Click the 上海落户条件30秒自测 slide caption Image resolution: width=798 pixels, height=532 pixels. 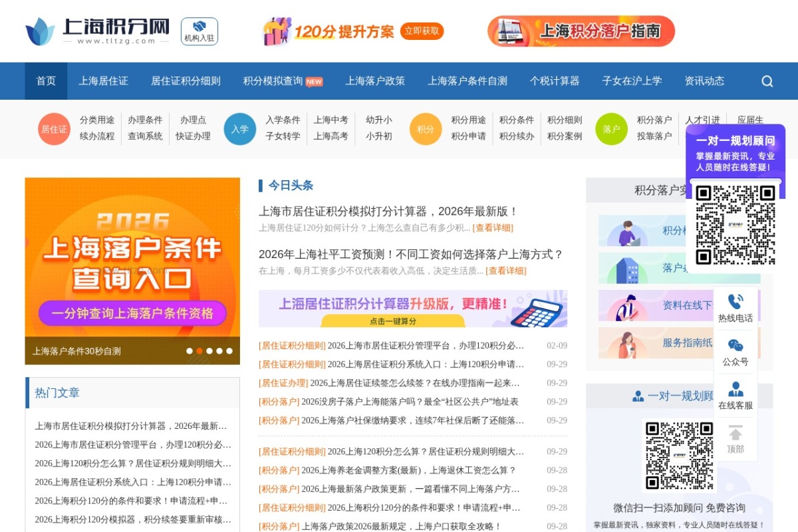click(76, 351)
